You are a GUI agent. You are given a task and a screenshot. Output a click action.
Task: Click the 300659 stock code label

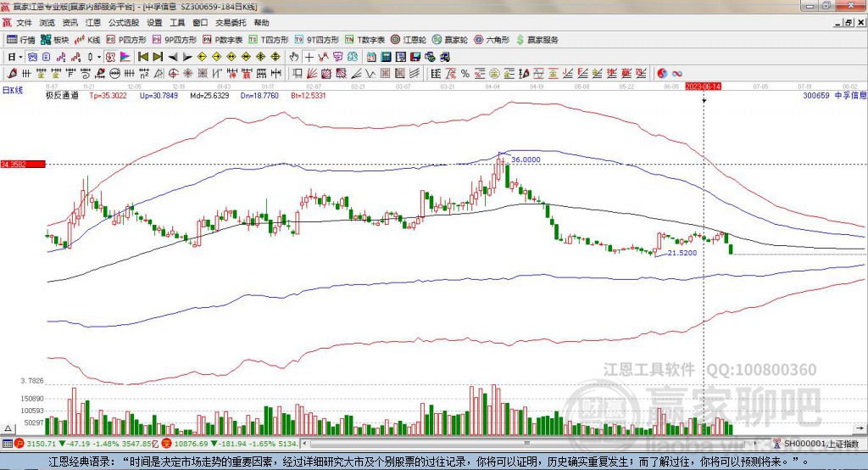tap(816, 95)
